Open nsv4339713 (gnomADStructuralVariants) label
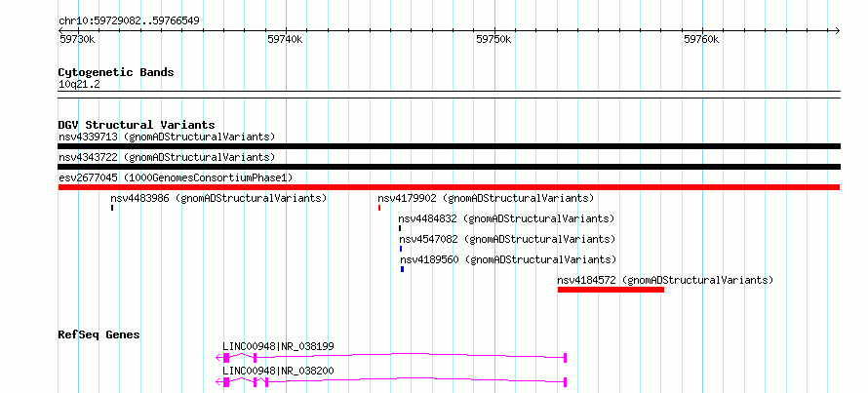Screen dimensions: 868x393 [x=167, y=137]
